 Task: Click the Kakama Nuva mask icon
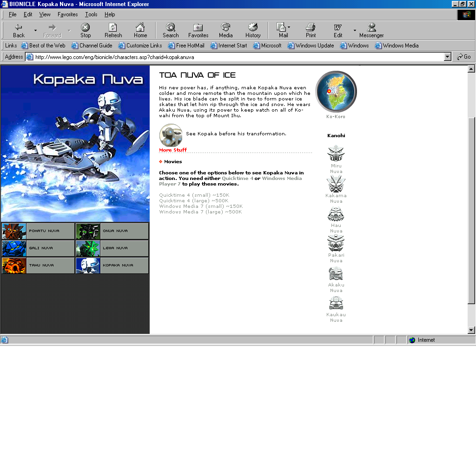point(336,184)
